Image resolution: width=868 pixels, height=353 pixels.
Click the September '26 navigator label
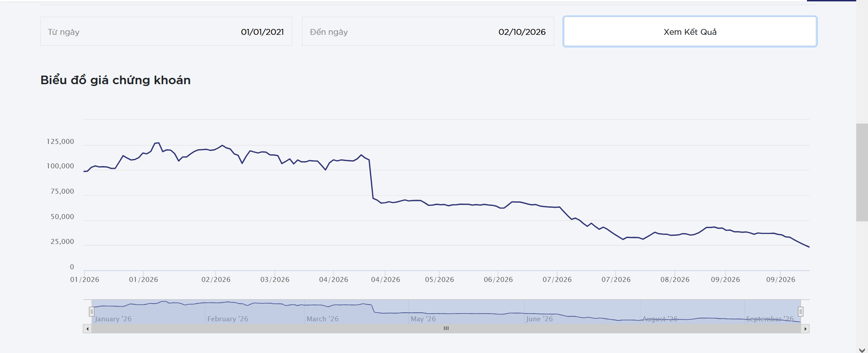point(770,319)
